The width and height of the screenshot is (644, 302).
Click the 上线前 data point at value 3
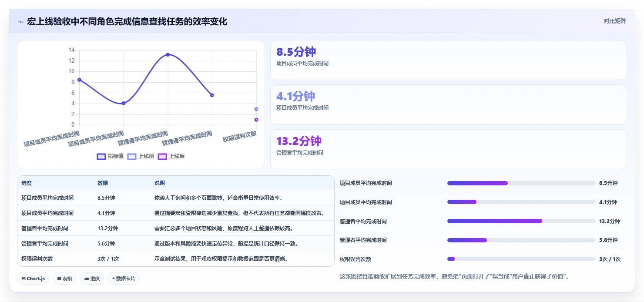256,109
